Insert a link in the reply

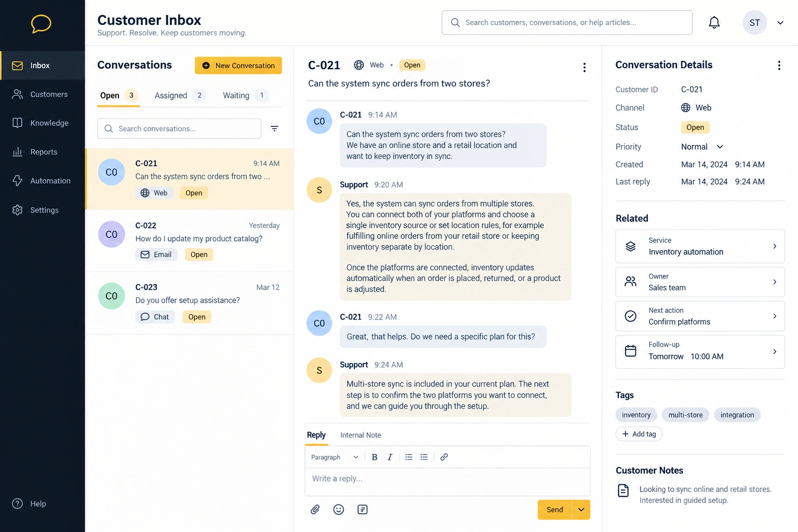444,457
